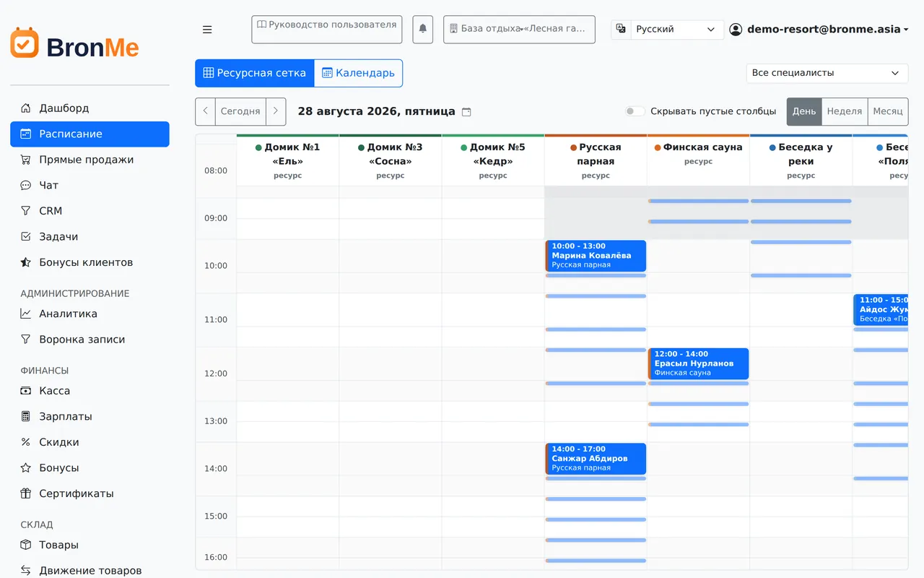Open Касса in sidebar
Viewport: 924px width, 578px height.
point(90,391)
